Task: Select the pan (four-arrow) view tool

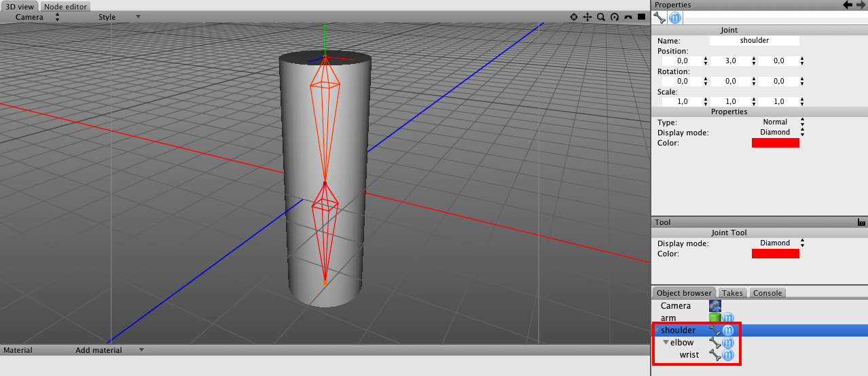Action: (587, 17)
